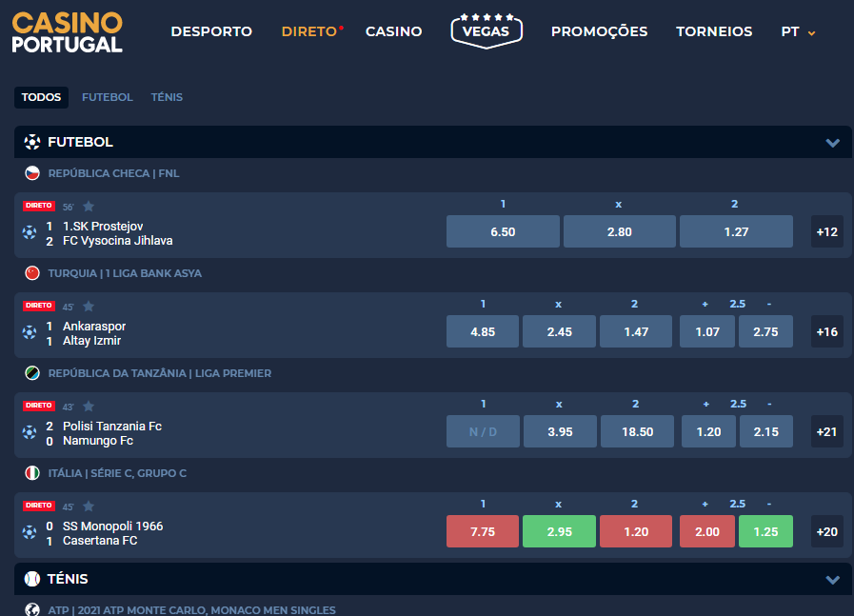The image size is (854, 616).
Task: Open the PT language dropdown
Action: (798, 31)
